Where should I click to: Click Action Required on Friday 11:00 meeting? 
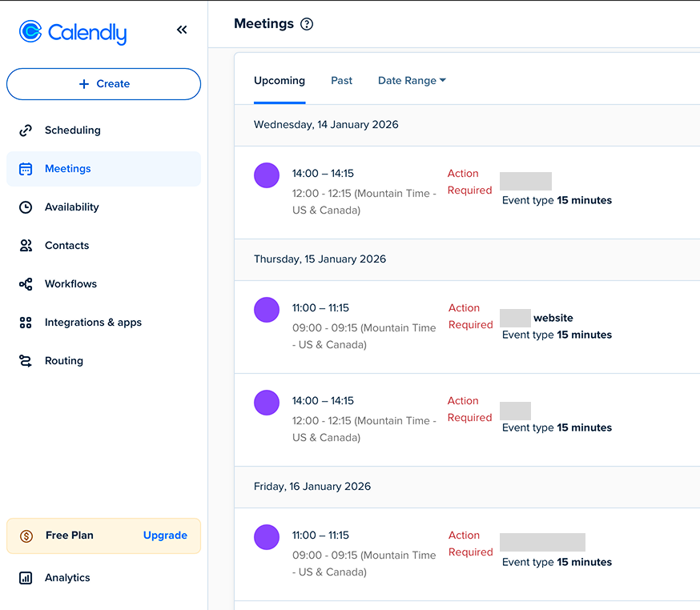point(470,544)
